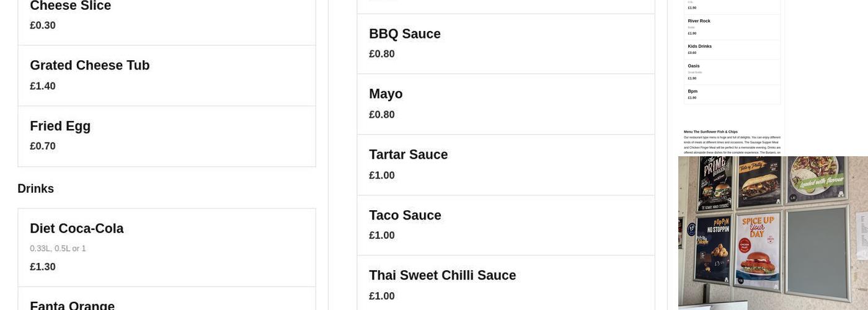This screenshot has width=868, height=310.
Task: Open the Spice Up Your Day poster
Action: click(x=758, y=251)
